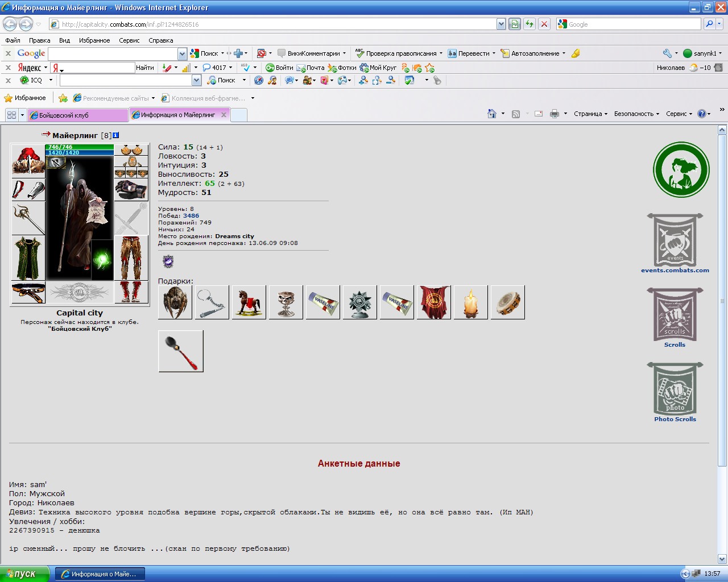Click Войти in Yandex toolbar
The image size is (728, 582).
click(280, 68)
